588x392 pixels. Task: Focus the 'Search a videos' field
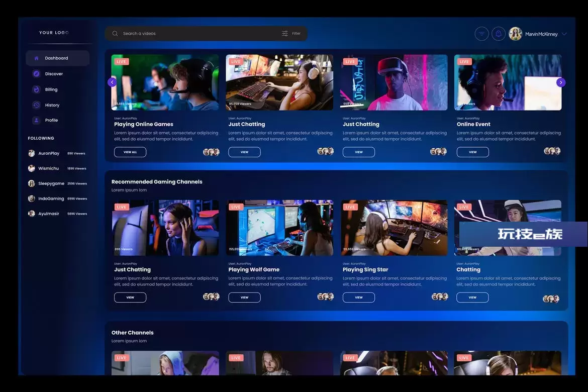[x=206, y=33]
